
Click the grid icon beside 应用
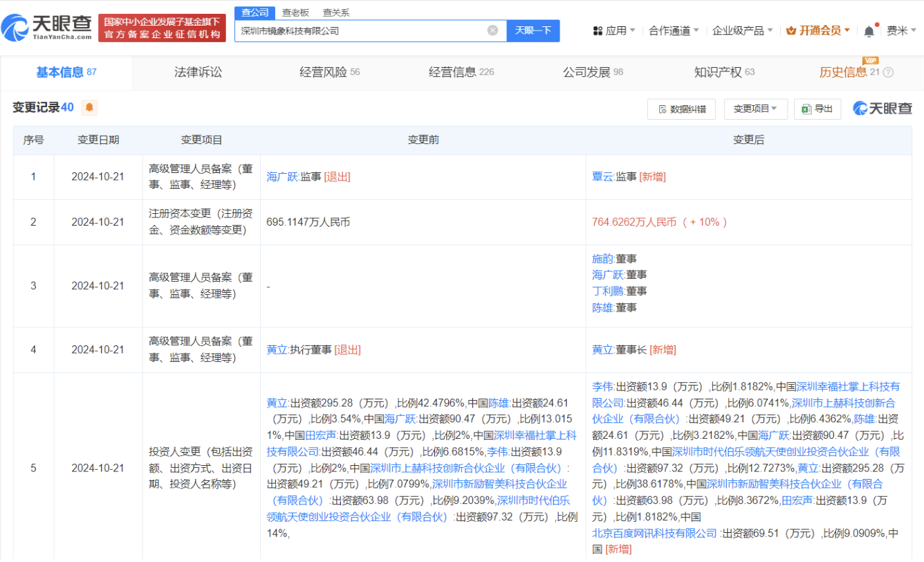click(598, 30)
